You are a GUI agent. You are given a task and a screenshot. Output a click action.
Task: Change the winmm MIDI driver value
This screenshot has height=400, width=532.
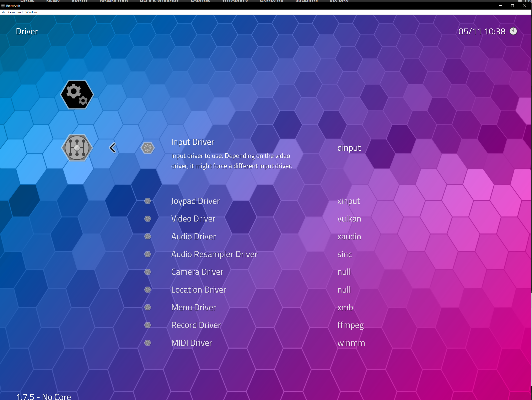tap(351, 343)
